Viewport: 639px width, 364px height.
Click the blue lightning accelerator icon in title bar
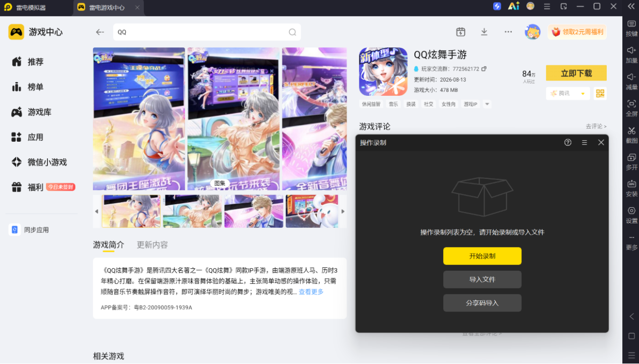497,7
